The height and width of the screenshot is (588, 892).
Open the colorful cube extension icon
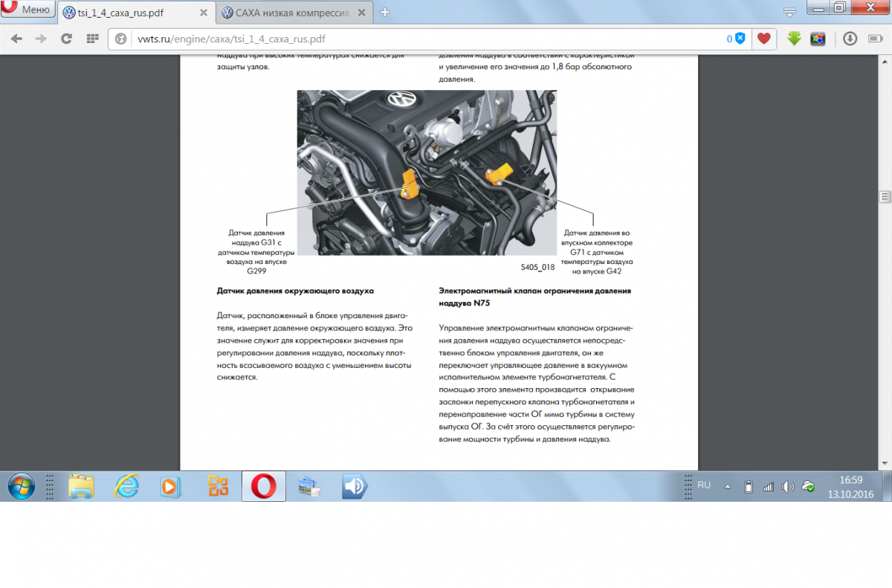pos(818,39)
